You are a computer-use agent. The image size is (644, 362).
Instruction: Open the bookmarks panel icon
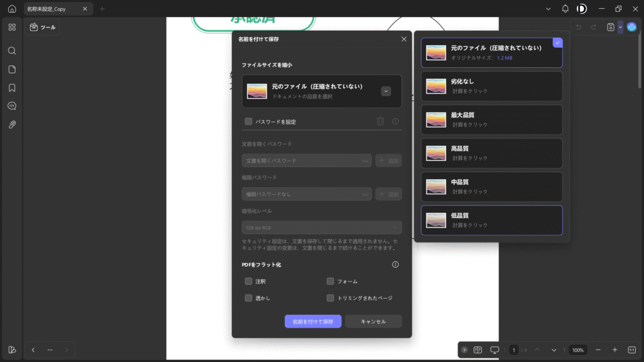tap(12, 87)
